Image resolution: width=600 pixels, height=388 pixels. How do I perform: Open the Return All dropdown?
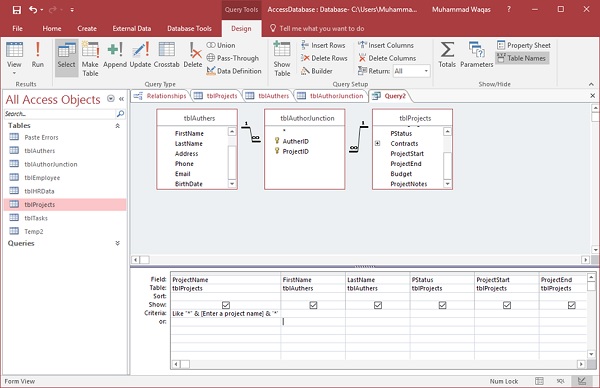pyautogui.click(x=426, y=71)
